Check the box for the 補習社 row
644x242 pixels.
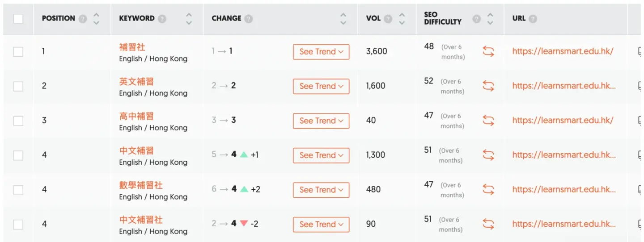(18, 51)
